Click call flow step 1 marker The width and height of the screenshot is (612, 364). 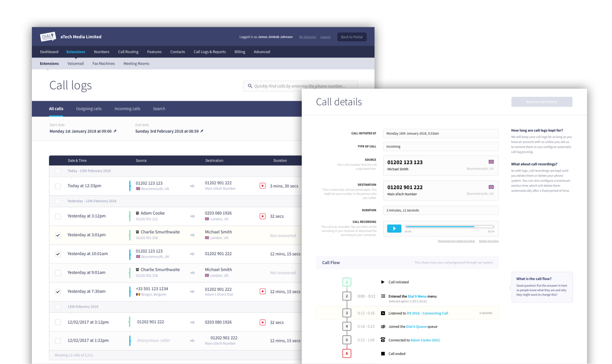(x=347, y=282)
